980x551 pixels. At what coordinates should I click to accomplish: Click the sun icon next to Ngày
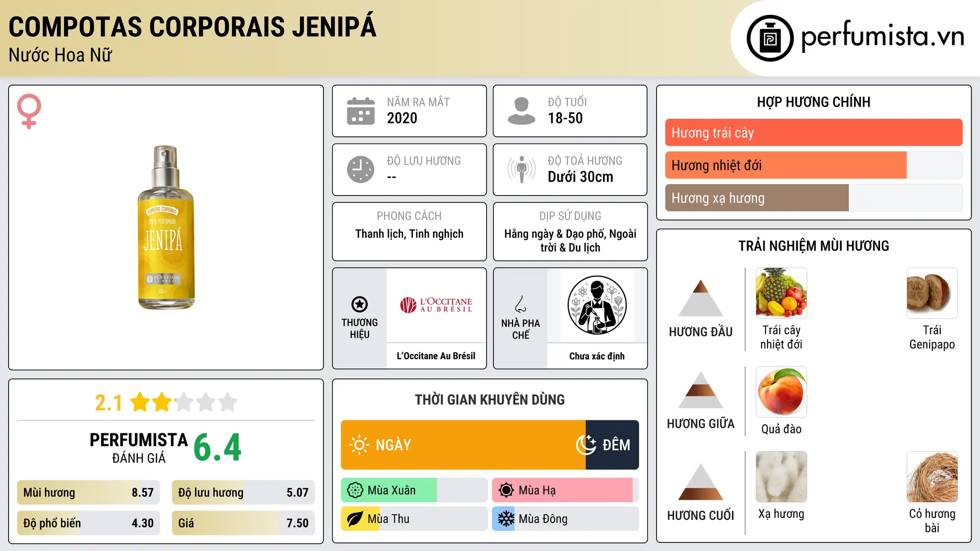(359, 445)
